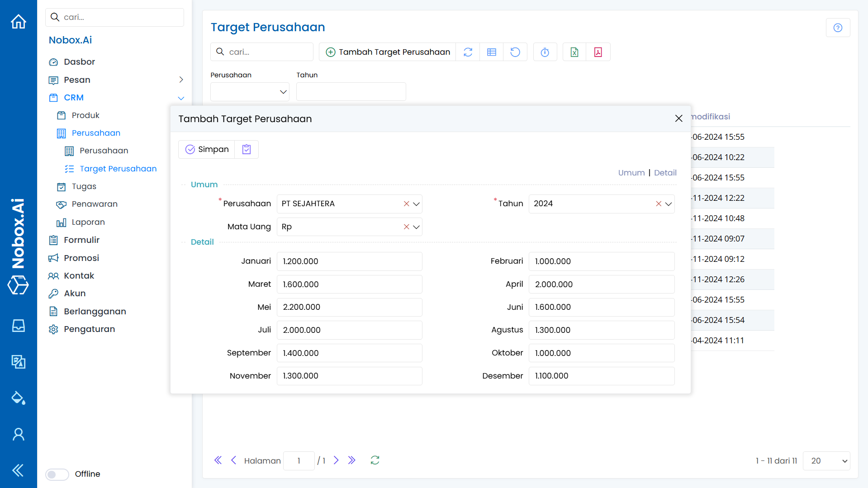
Task: Click the Januari amount input field
Action: [349, 261]
